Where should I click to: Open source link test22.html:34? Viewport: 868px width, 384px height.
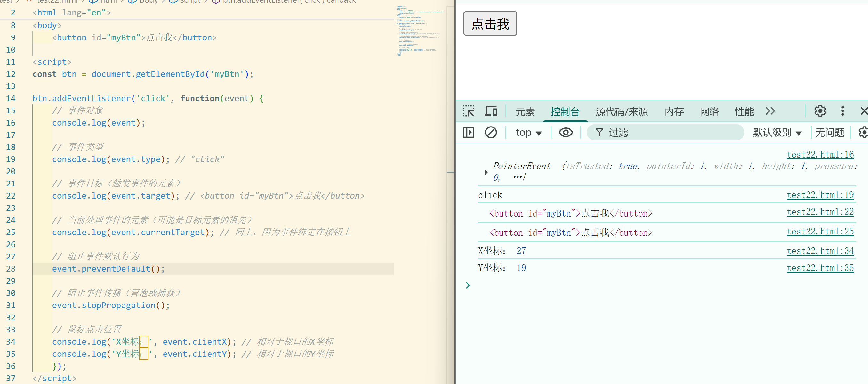(820, 251)
